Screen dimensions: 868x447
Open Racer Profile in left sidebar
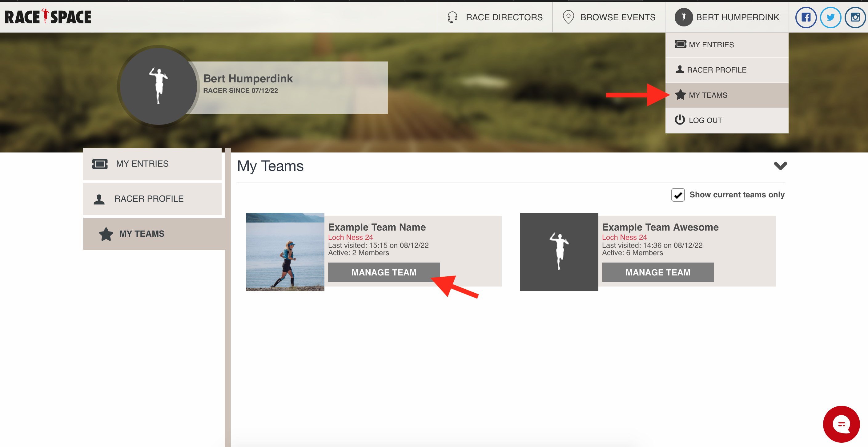(x=149, y=199)
